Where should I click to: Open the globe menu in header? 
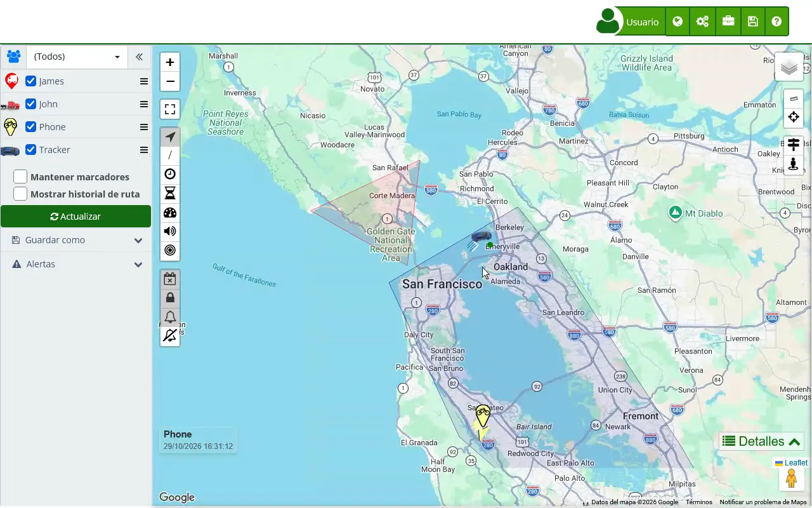(678, 22)
